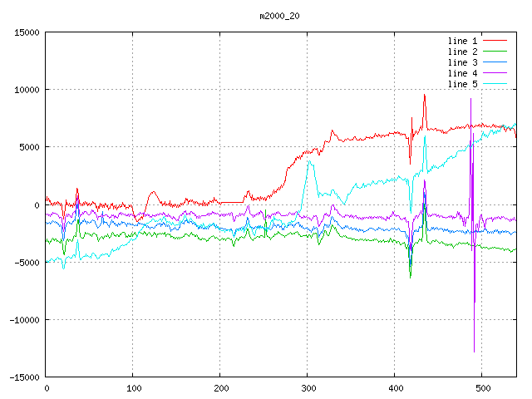The width and height of the screenshot is (532, 399).
Task: Click the x-axis label 200
Action: tap(221, 388)
